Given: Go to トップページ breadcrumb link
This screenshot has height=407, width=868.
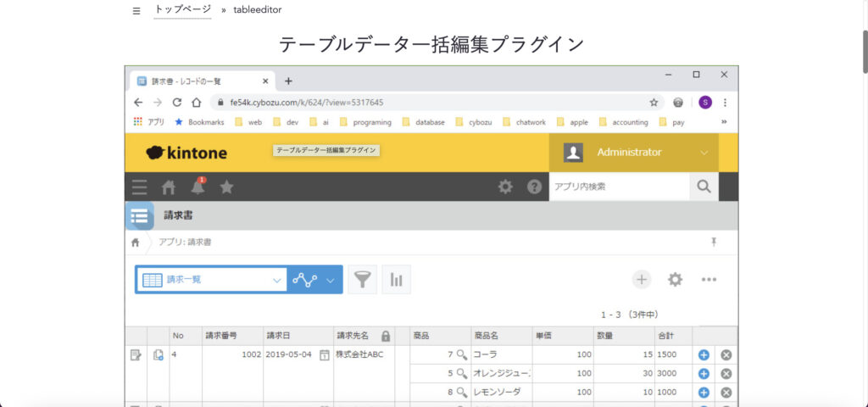Looking at the screenshot, I should pyautogui.click(x=183, y=9).
